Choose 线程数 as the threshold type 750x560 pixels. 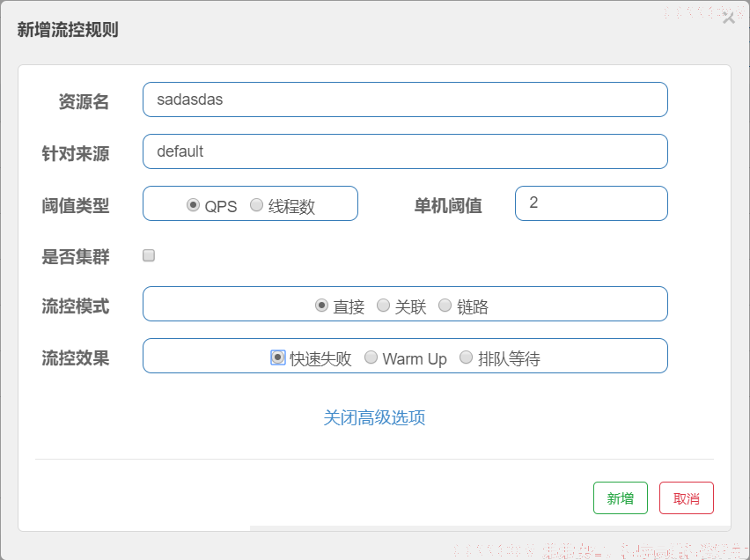pos(256,205)
